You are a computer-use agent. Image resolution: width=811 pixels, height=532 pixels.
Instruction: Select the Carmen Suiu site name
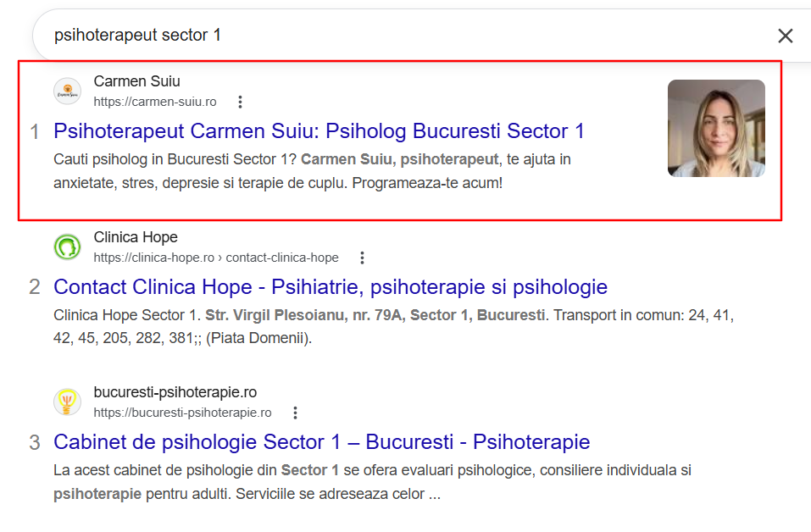pos(137,81)
